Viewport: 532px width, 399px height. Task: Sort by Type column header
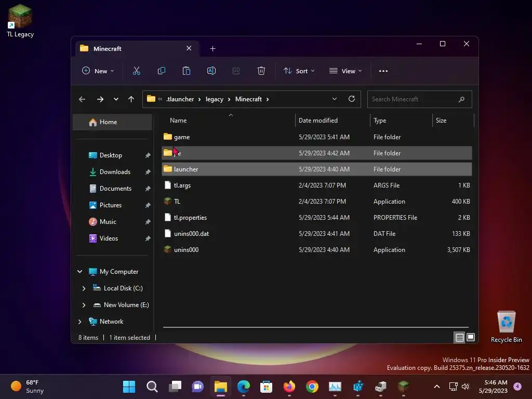pyautogui.click(x=401, y=121)
